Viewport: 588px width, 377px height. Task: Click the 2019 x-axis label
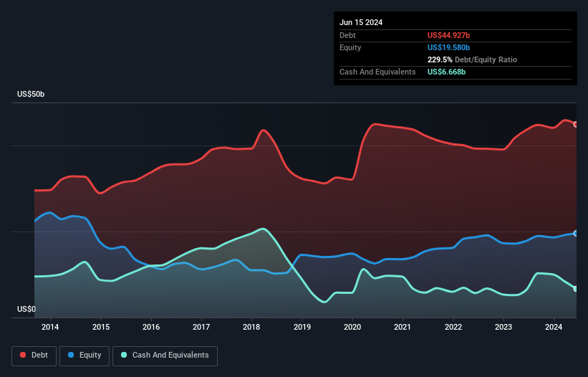pos(302,327)
